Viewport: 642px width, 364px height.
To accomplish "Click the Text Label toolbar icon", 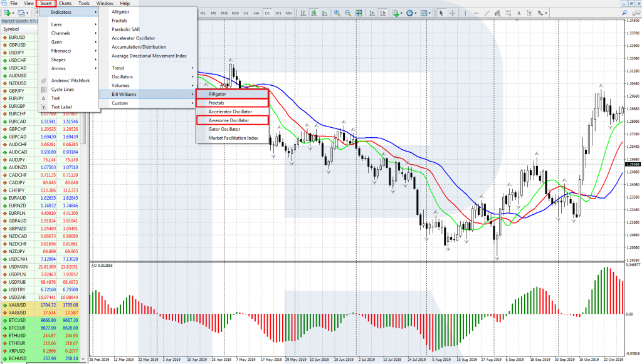I will click(x=530, y=13).
